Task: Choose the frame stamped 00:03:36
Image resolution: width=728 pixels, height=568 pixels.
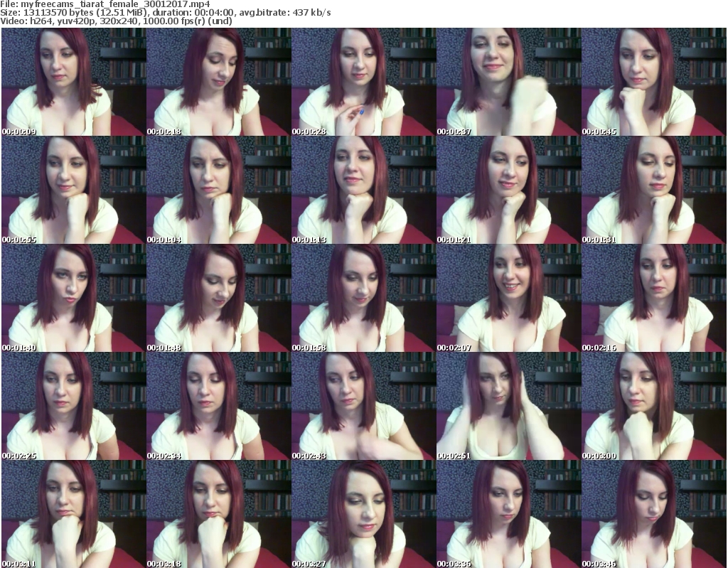Action: click(508, 514)
